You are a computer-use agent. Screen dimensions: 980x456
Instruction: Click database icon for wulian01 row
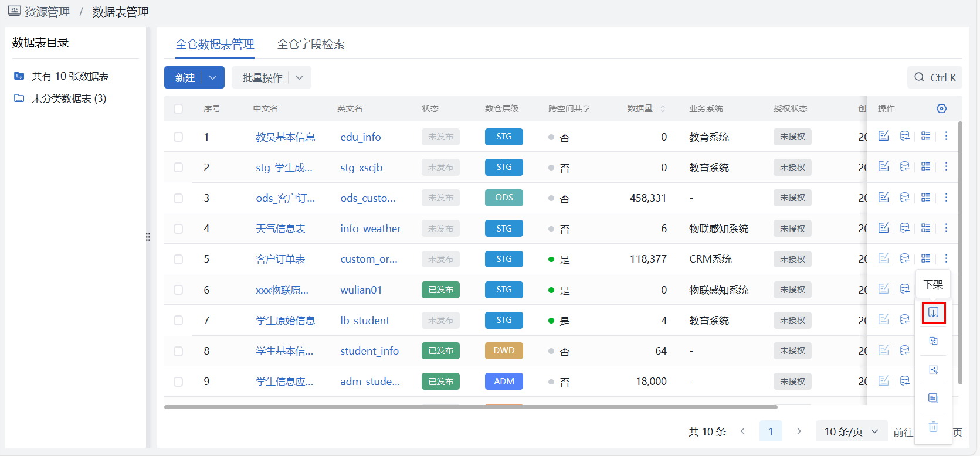(905, 289)
